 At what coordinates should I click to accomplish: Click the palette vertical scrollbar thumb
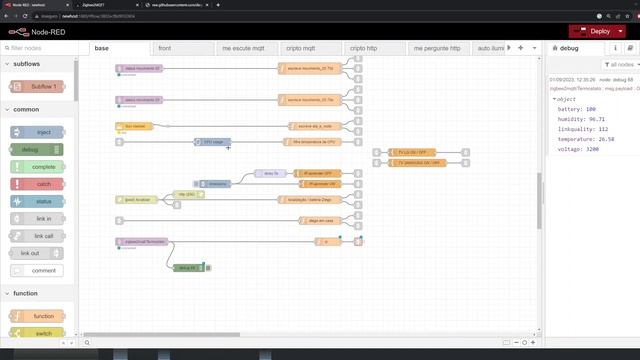tap(76, 80)
